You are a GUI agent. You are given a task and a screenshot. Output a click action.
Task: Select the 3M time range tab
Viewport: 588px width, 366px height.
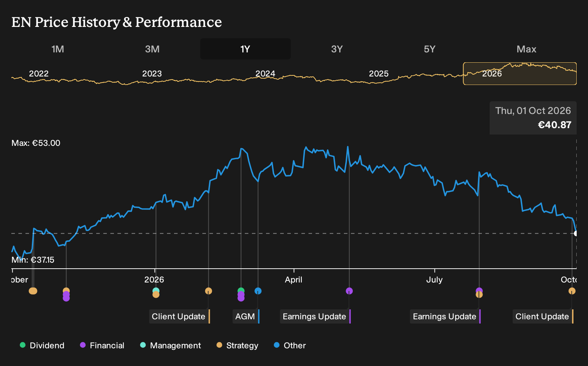(x=152, y=49)
